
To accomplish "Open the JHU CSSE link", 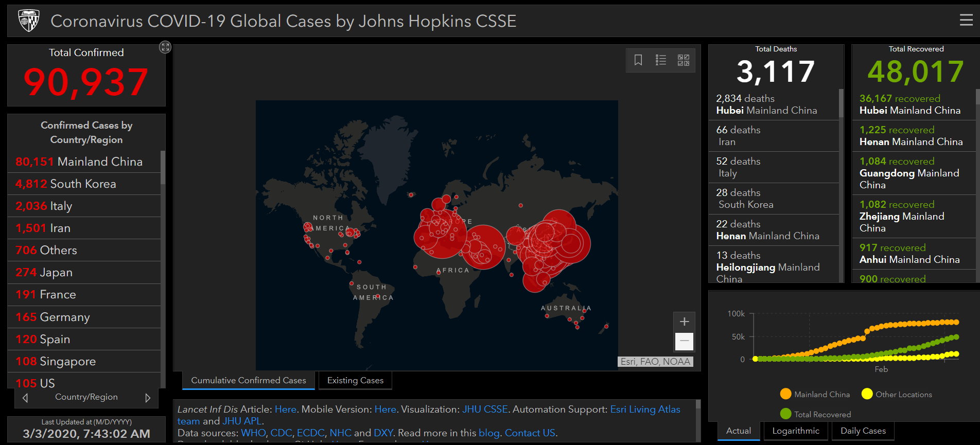I will (485, 409).
